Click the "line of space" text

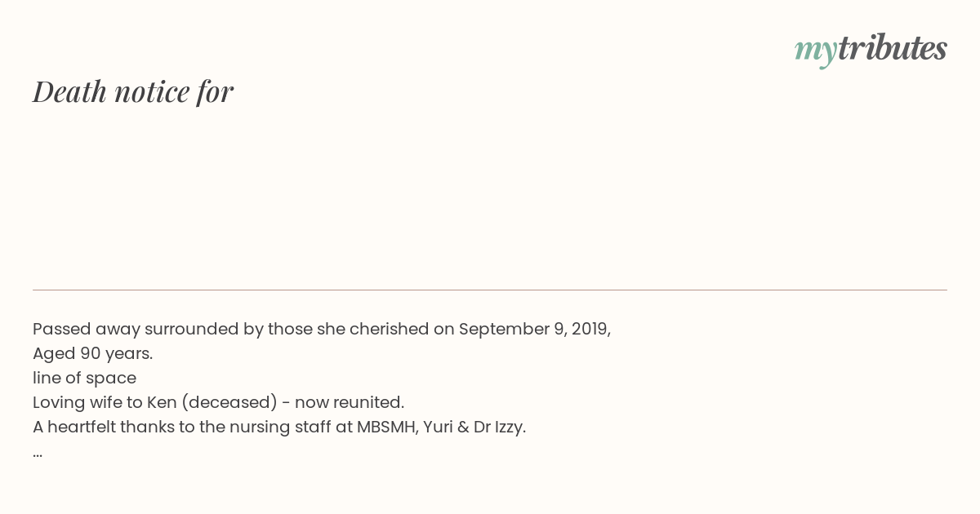pyautogui.click(x=84, y=378)
